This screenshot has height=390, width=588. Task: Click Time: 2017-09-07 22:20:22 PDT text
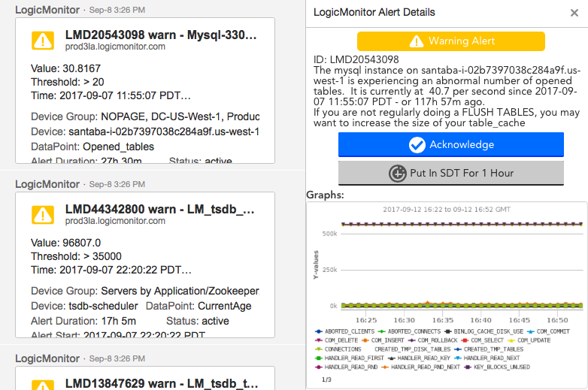[111, 270]
